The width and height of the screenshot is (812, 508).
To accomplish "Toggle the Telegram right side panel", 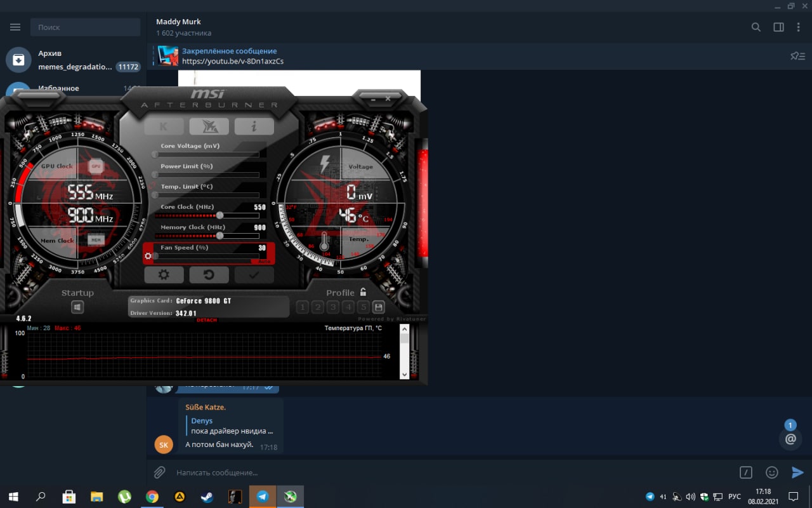I will point(778,27).
